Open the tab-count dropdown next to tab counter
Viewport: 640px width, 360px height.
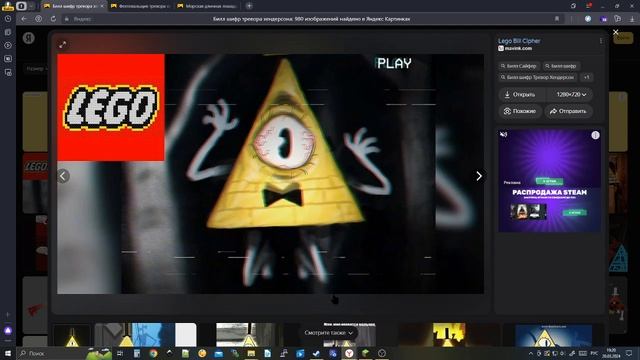pyautogui.click(x=31, y=6)
